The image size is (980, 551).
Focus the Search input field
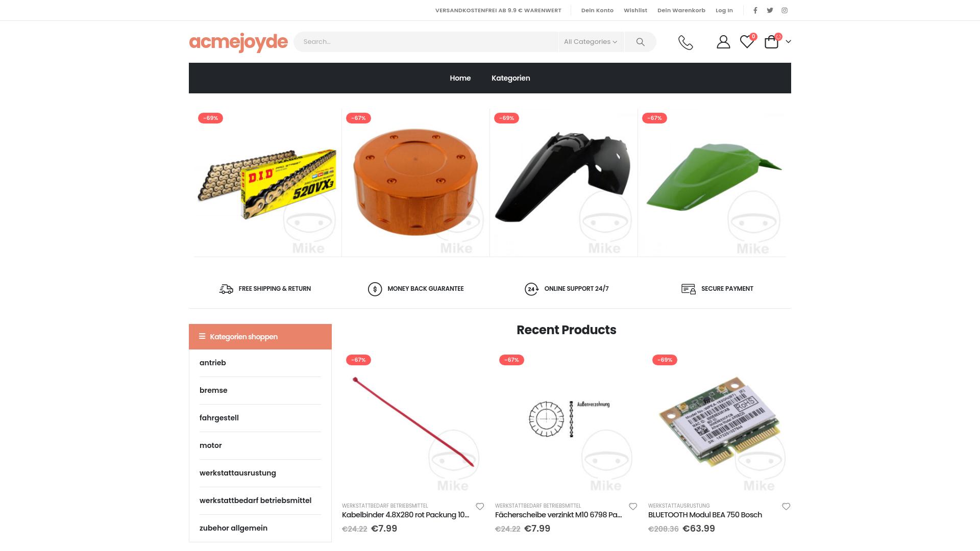pyautogui.click(x=426, y=42)
